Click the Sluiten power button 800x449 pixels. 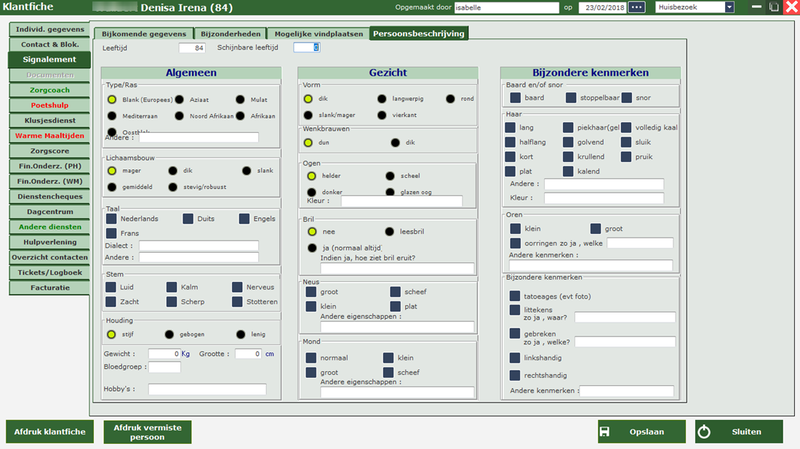tap(740, 431)
